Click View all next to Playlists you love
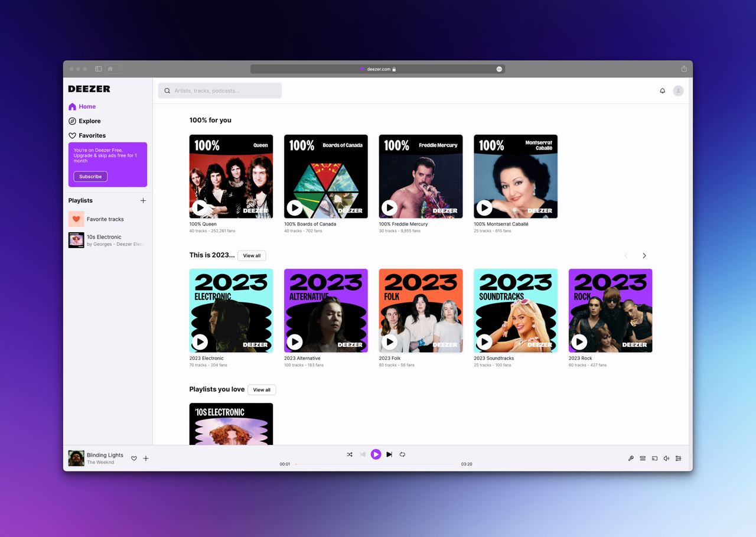Screen dimensions: 756x537 [x=262, y=390]
